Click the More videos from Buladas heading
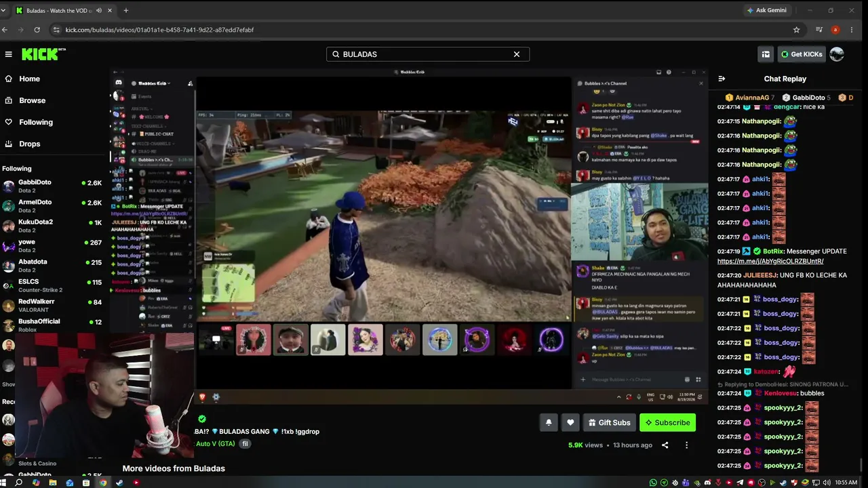 [174, 468]
